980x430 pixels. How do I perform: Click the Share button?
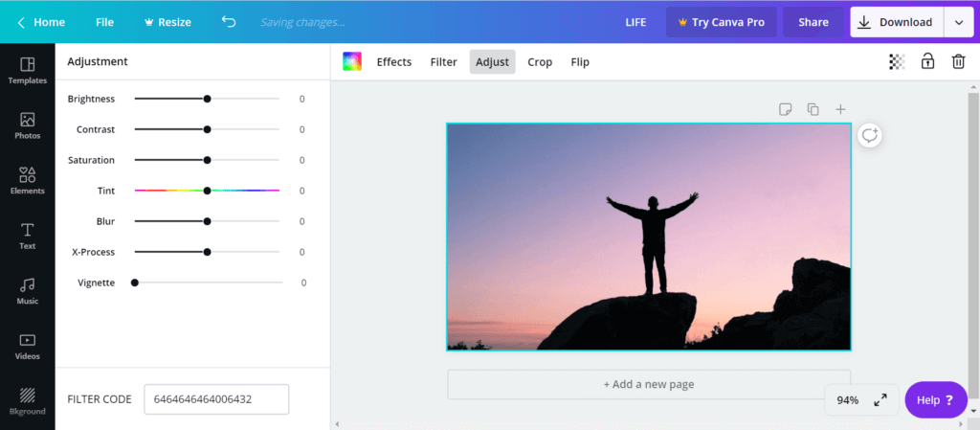813,22
